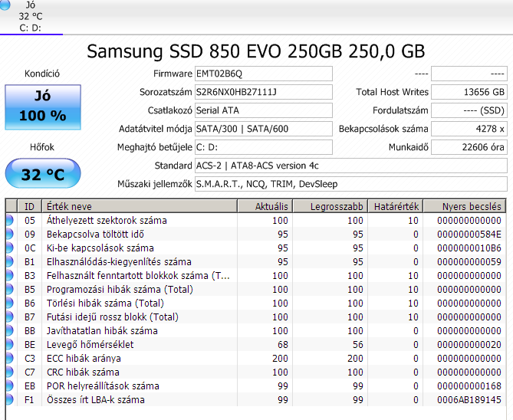Click worst value 56 in Levegő hőmérséklet row

pos(358,344)
